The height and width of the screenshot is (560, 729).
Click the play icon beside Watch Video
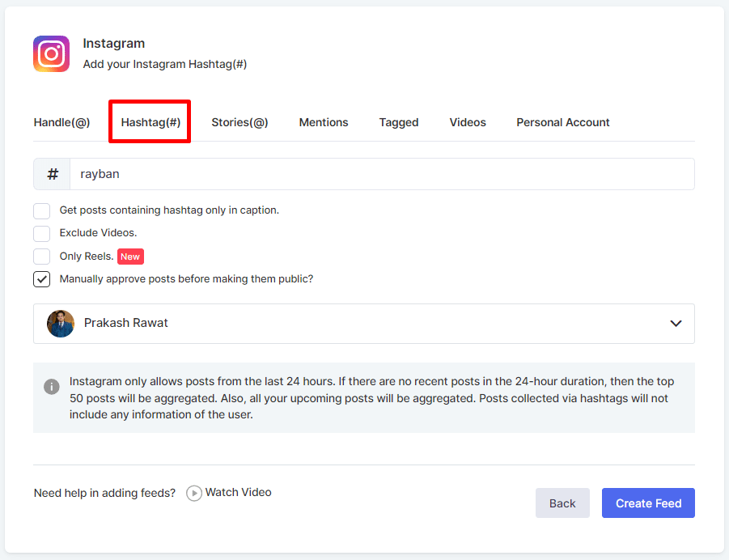coord(194,493)
